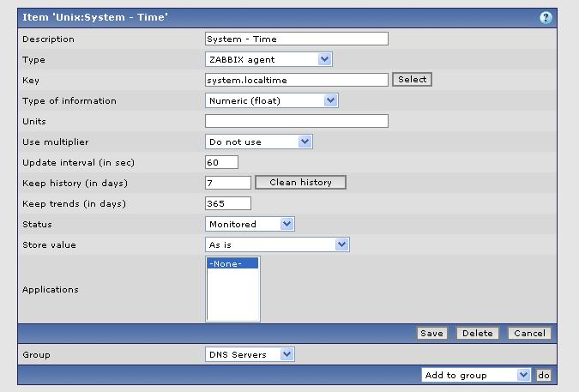Click the Cancel button
The image size is (579, 392).
[529, 334]
